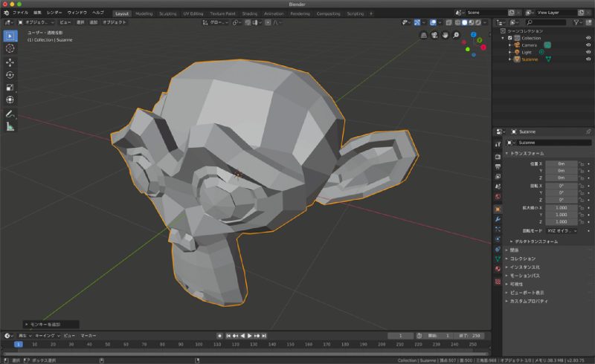This screenshot has height=364, width=595.
Task: Open the object mode dropdown
Action: [36, 22]
